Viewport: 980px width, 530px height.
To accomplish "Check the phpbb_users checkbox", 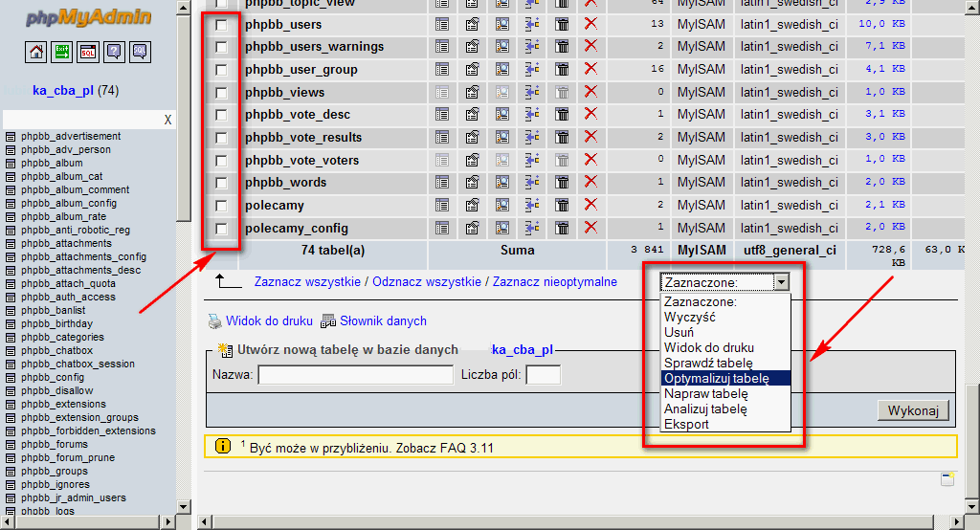I will coord(221,25).
